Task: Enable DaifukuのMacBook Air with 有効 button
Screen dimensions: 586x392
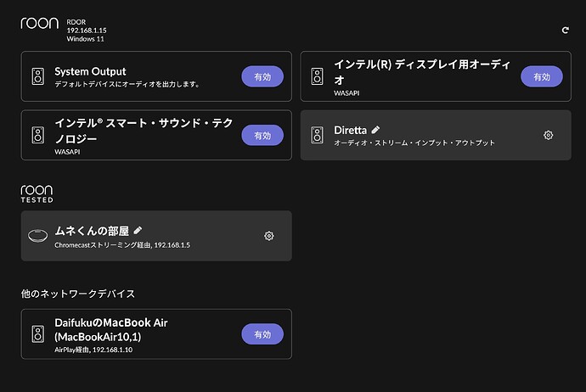Action: (x=262, y=334)
